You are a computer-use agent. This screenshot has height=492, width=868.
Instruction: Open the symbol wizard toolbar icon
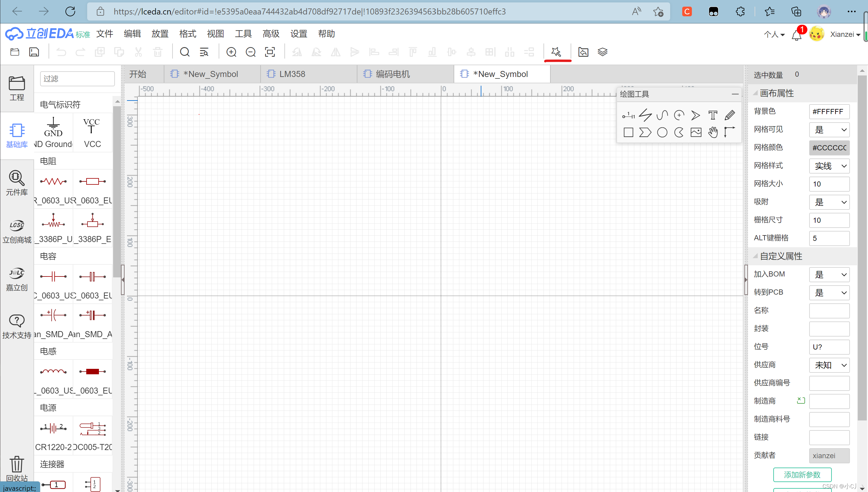tap(557, 52)
